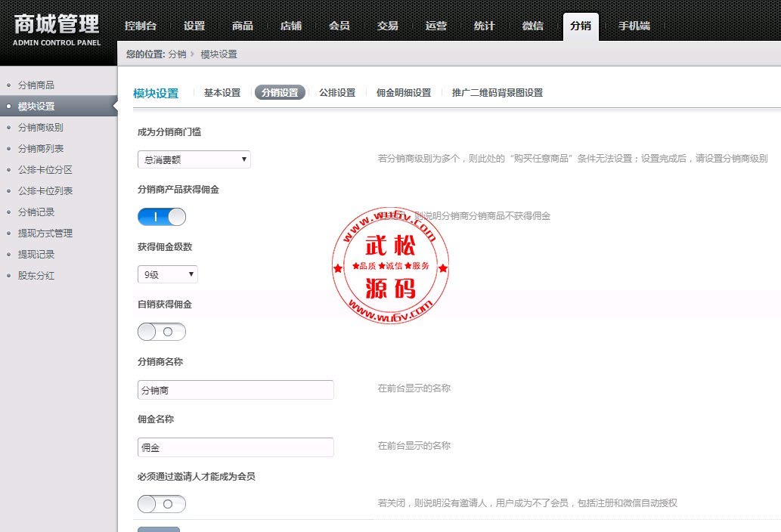Switch to the 公排设置 tab

coord(337,92)
